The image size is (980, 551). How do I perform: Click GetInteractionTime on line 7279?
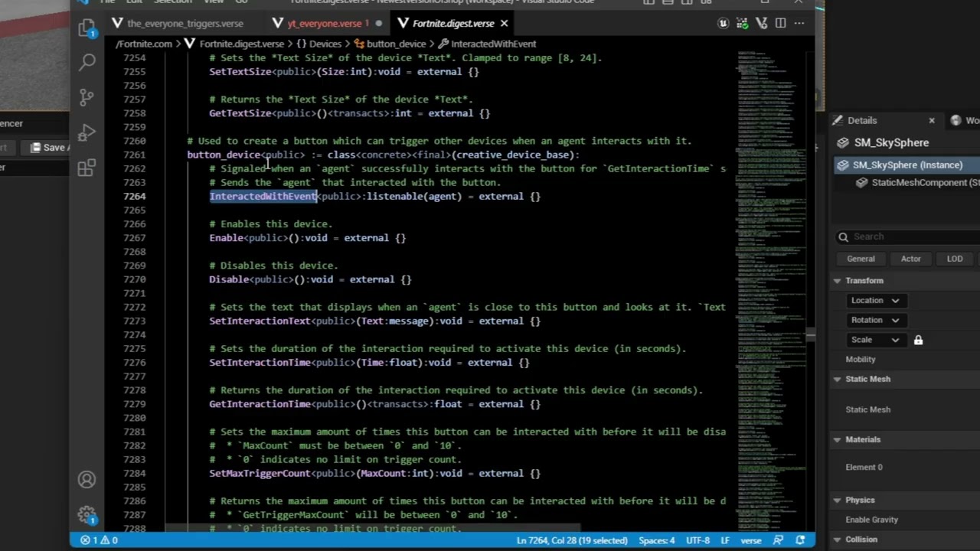(x=260, y=404)
